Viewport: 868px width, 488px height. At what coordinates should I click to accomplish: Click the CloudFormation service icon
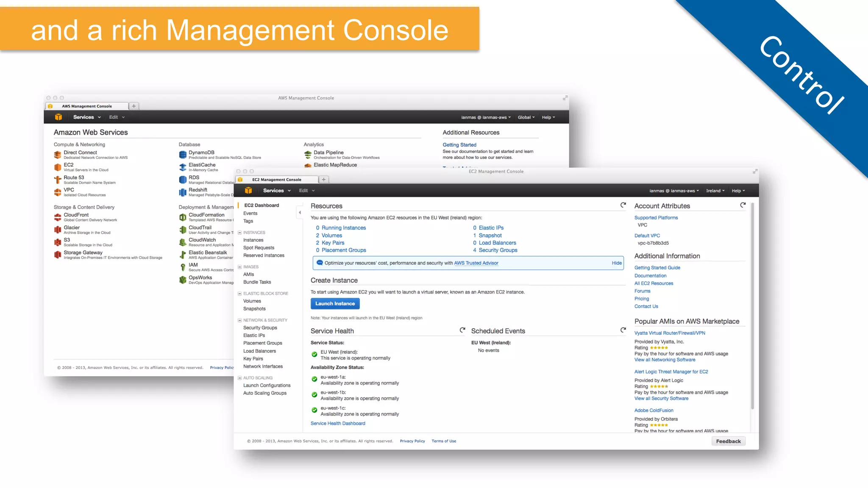[183, 217]
